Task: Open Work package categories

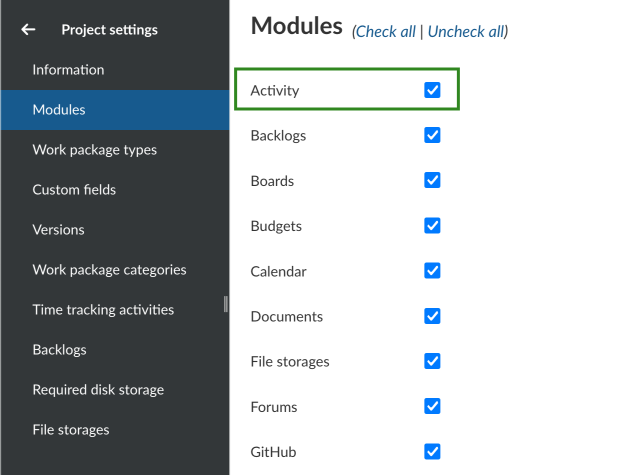Action: click(109, 270)
